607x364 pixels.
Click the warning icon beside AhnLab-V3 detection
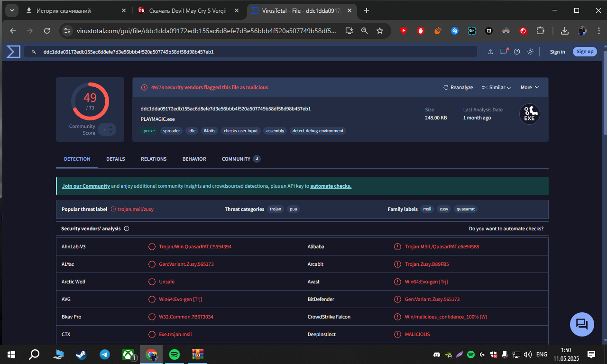[x=152, y=246]
